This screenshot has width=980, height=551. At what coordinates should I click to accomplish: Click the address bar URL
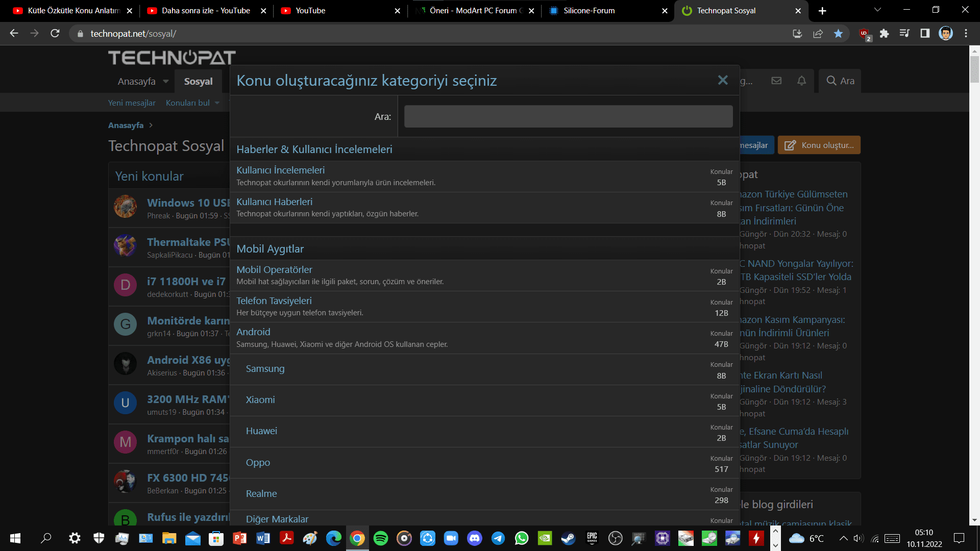point(133,34)
